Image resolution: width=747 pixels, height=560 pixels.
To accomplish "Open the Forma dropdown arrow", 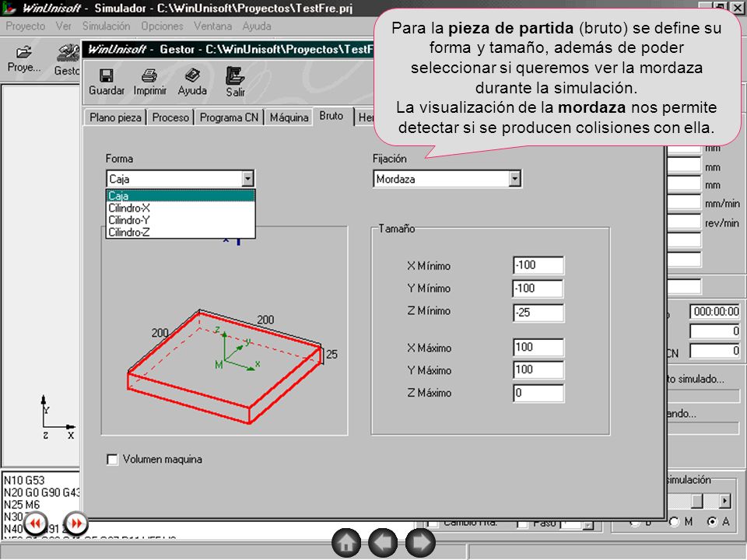I will [x=247, y=179].
